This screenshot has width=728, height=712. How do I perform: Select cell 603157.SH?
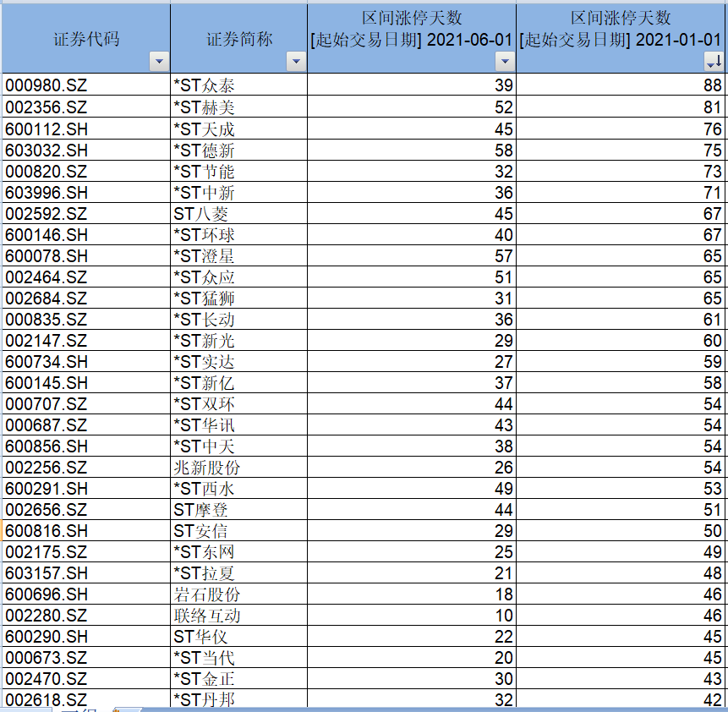86,572
